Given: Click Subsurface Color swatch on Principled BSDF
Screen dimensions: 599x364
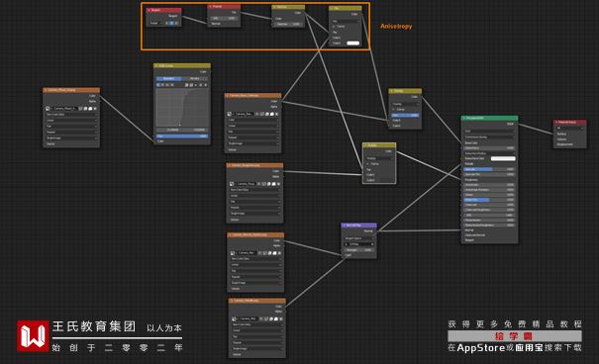Looking at the screenshot, I should pos(503,158).
